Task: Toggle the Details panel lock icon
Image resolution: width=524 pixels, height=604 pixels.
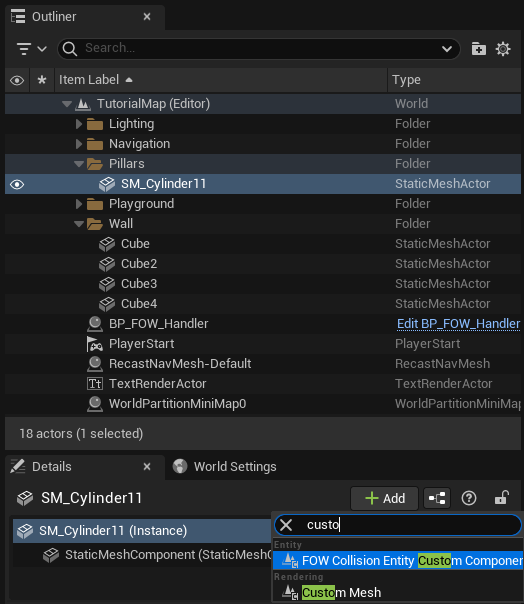Action: (502, 498)
